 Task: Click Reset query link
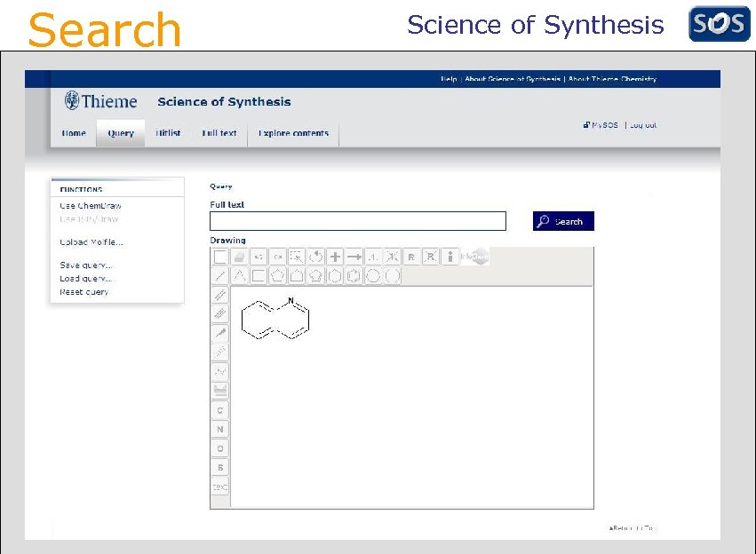[x=84, y=292]
